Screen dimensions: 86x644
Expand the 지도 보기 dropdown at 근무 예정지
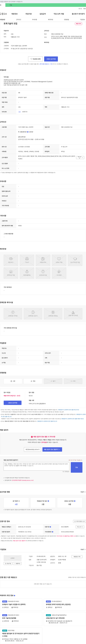click(80, 157)
